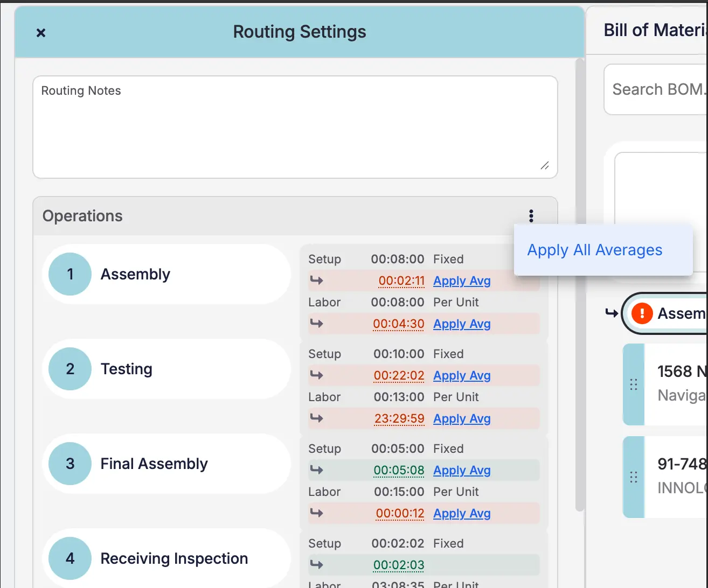
Task: Click arrow icon left of Assem BOM node
Action: (x=612, y=313)
